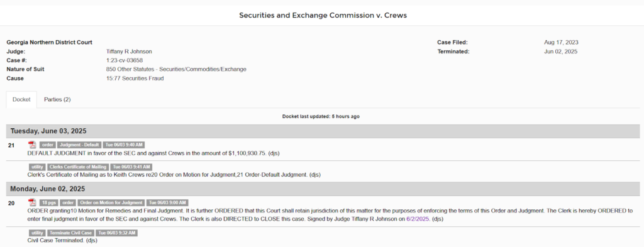Screen dimensions: 644x247
Task: Click the utility tag above Civil Case Terminated
Action: click(x=37, y=233)
